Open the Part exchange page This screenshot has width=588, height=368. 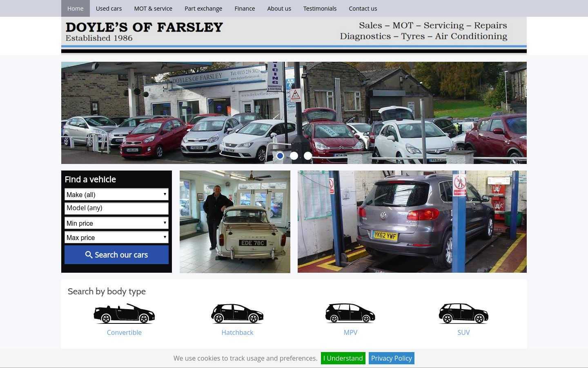pyautogui.click(x=203, y=8)
